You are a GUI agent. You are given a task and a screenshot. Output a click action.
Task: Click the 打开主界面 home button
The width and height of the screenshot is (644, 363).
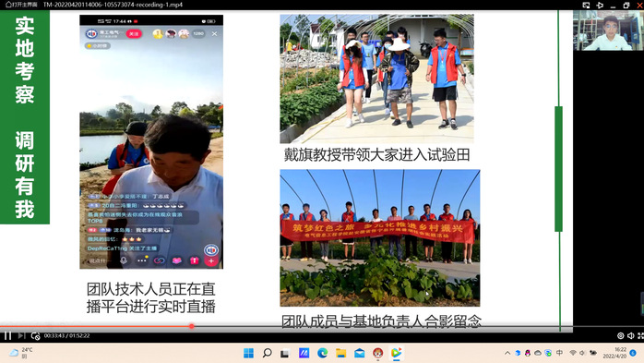21,5
